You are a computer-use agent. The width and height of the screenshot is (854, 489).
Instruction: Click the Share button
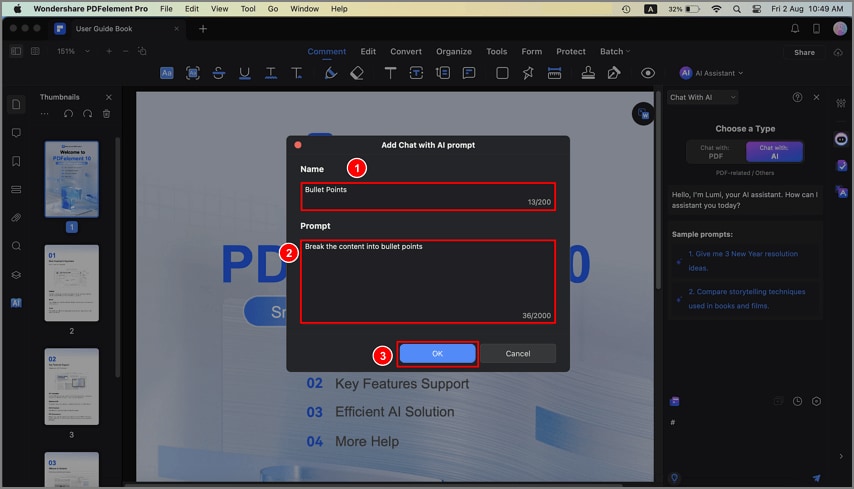click(804, 52)
